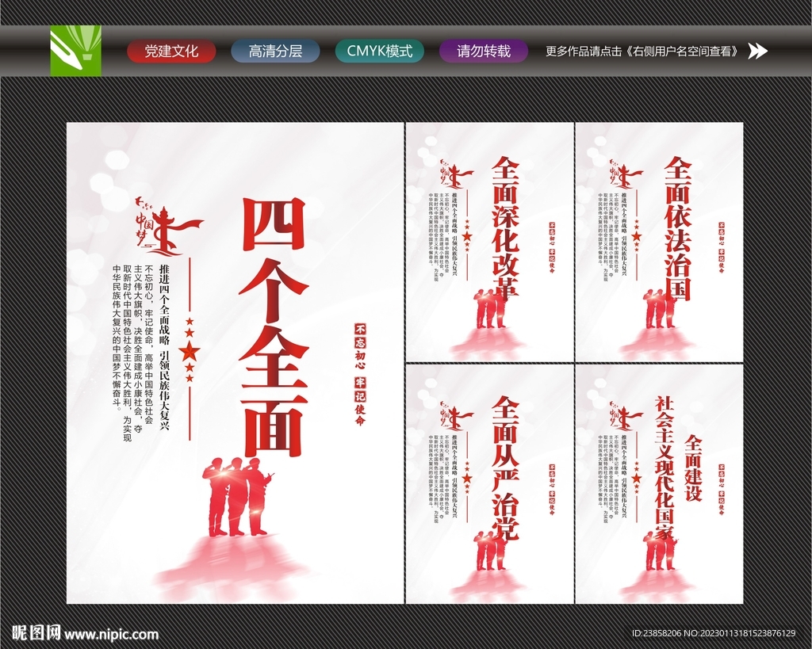Click the 更多作品请点击 banner text
This screenshot has height=649, width=812.
[644, 52]
